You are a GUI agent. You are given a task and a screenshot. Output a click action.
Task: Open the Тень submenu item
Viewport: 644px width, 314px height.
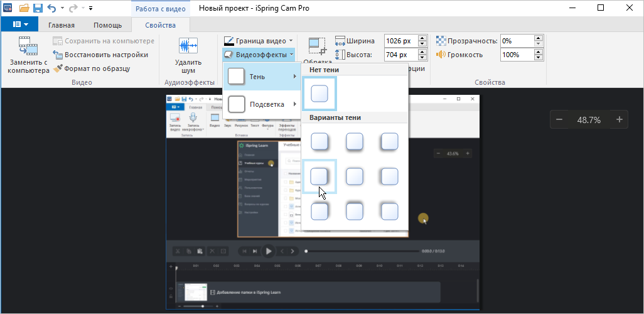coord(262,77)
